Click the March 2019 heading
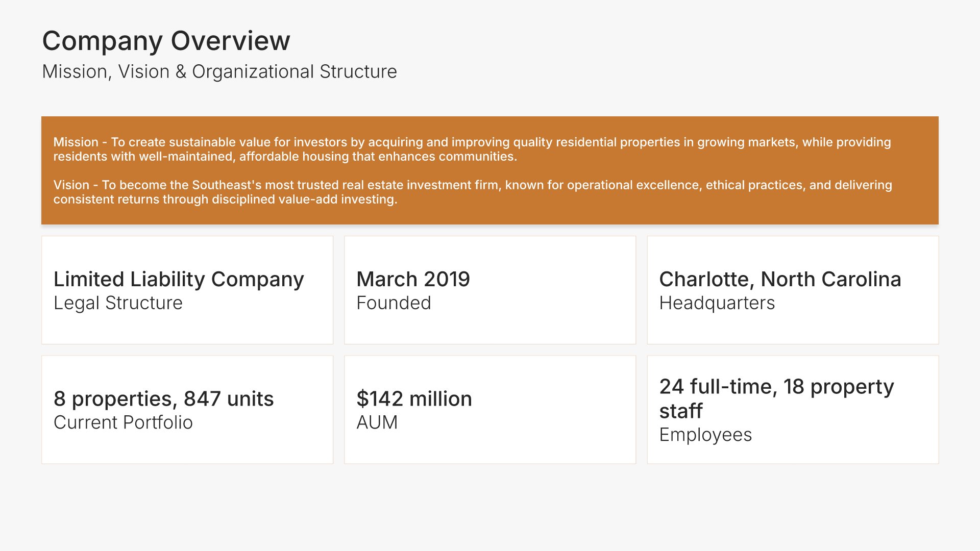Viewport: 980px width, 551px height. point(413,279)
